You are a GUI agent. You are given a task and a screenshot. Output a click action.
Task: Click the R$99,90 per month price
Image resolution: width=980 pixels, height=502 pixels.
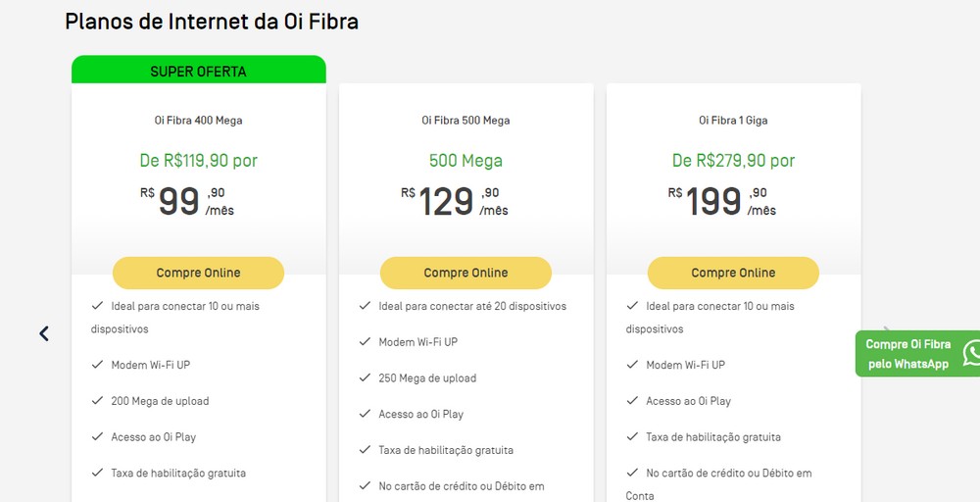pos(187,201)
